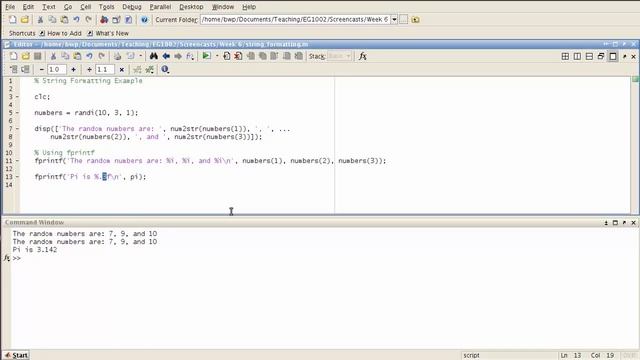Click OVR indicator in status bar
This screenshot has height=360, width=640.
point(629,356)
